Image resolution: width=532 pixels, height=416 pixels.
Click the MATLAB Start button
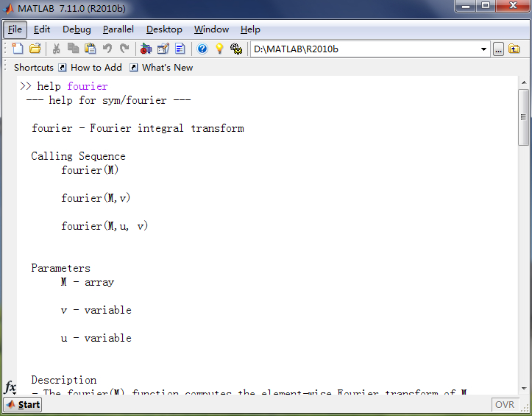[x=23, y=404]
